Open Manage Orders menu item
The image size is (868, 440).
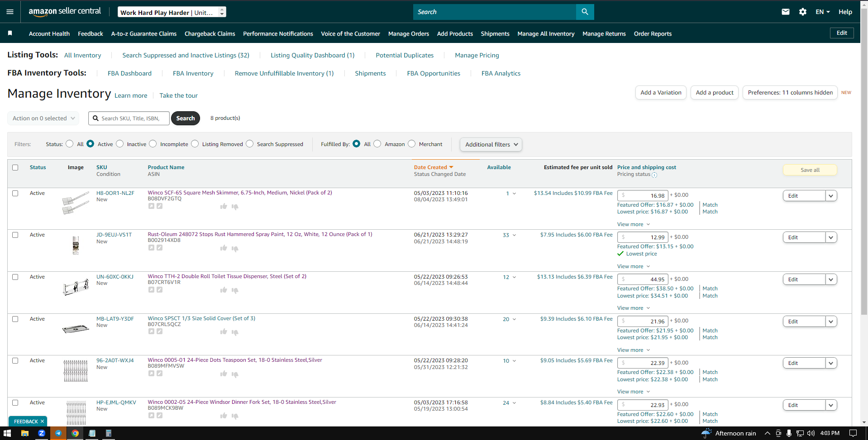(409, 34)
